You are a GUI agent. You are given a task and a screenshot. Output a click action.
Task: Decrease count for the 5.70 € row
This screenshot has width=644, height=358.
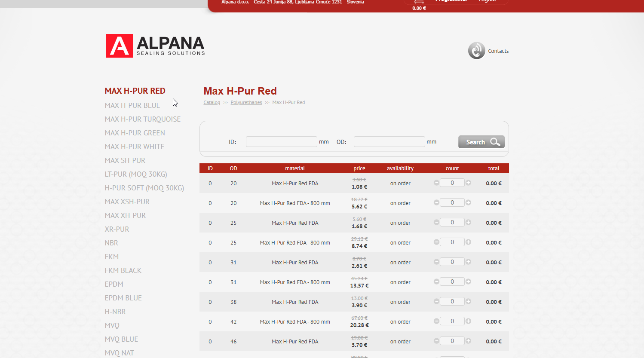click(x=436, y=341)
